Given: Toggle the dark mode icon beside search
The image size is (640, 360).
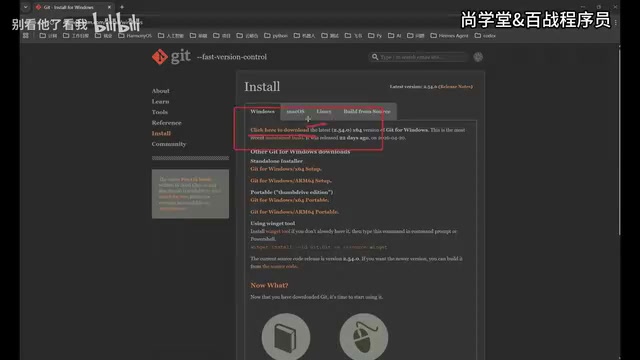Looking at the screenshot, I should coord(478,57).
